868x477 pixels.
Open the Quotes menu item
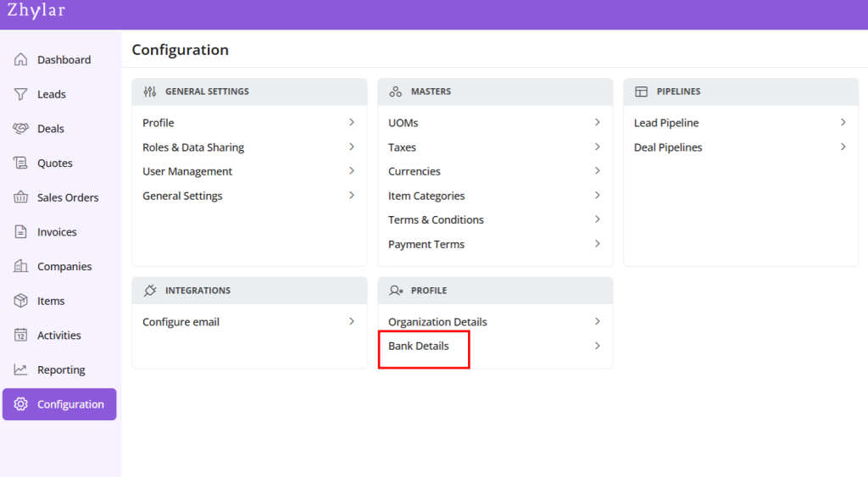55,164
